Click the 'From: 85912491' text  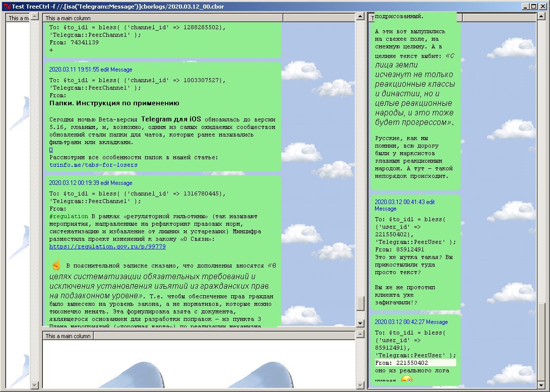click(x=399, y=249)
